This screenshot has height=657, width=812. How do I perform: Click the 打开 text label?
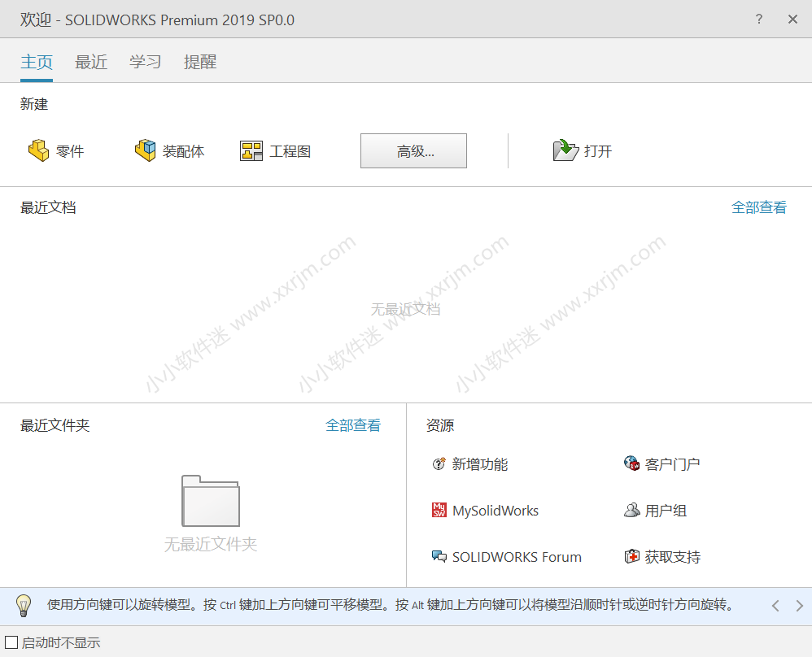598,151
